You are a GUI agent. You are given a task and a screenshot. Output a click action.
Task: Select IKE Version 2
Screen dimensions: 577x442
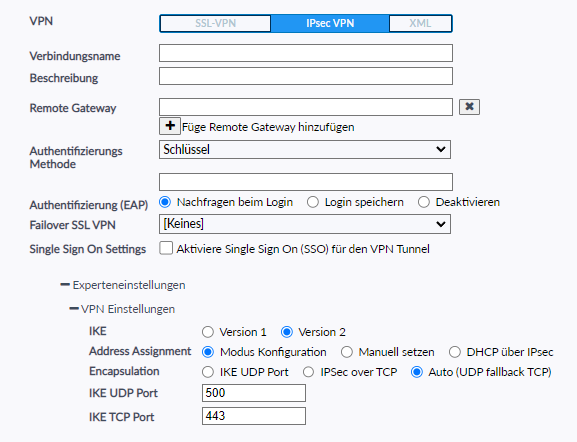[x=287, y=332]
